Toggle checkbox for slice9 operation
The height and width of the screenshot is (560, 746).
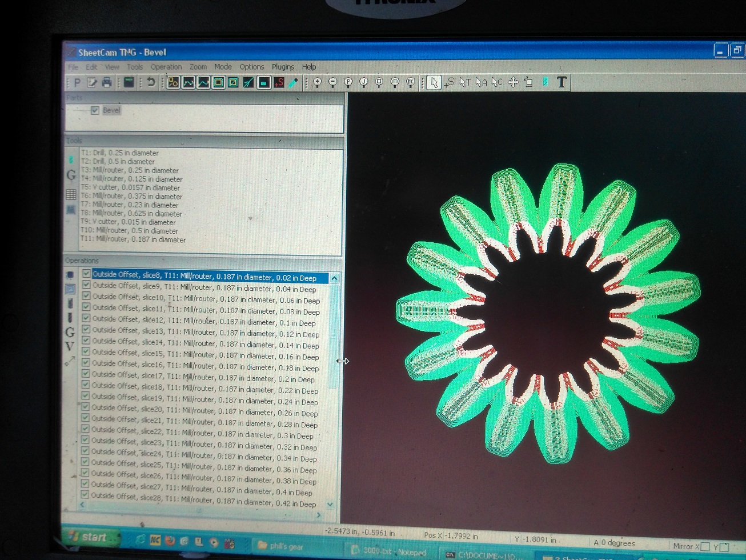(87, 285)
